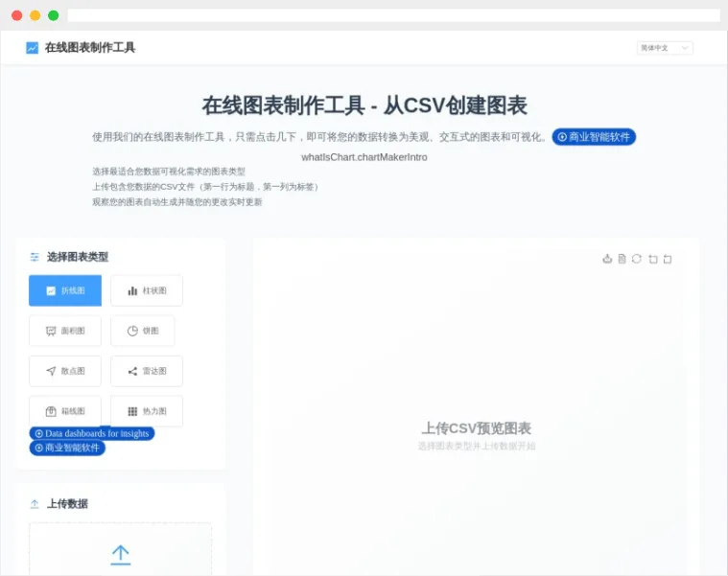Select the 箱线图 boxplot chart type
Viewport: 728px width, 576px height.
(65, 411)
